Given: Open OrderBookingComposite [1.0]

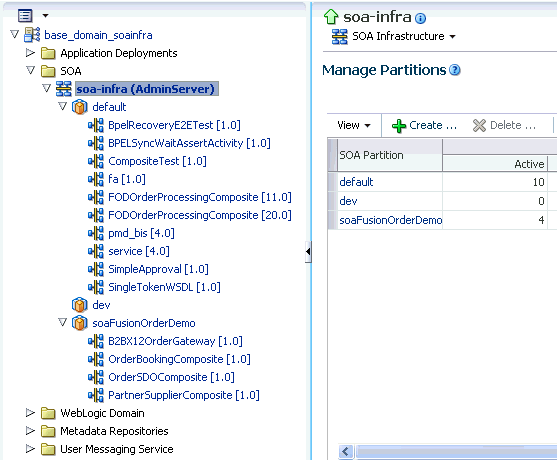Looking at the screenshot, I should [179, 359].
